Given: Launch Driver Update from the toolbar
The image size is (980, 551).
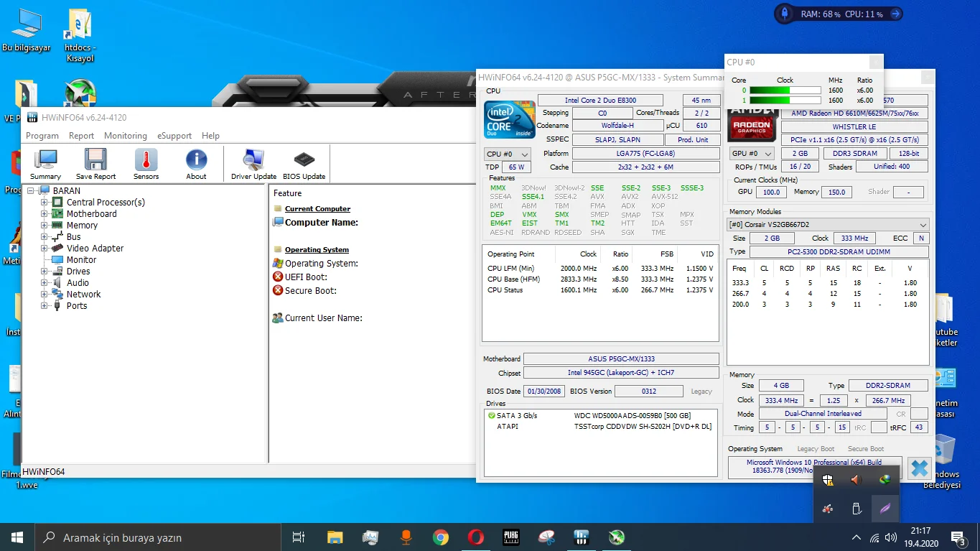Looking at the screenshot, I should pyautogui.click(x=253, y=163).
